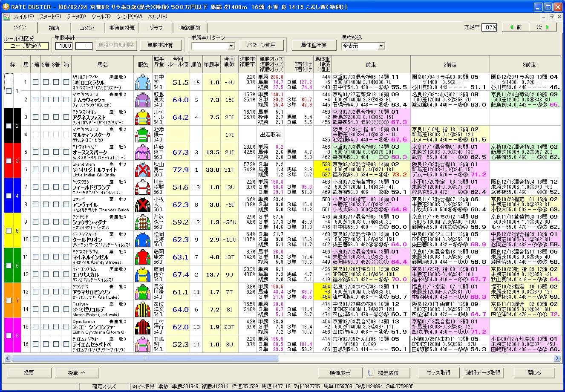Open the ウィンドウ(W) menu
This screenshot has width=565, height=392.
[129, 17]
